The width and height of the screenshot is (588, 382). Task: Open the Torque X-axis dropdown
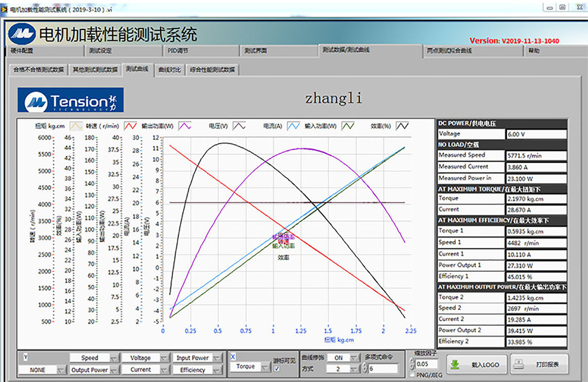coord(265,367)
